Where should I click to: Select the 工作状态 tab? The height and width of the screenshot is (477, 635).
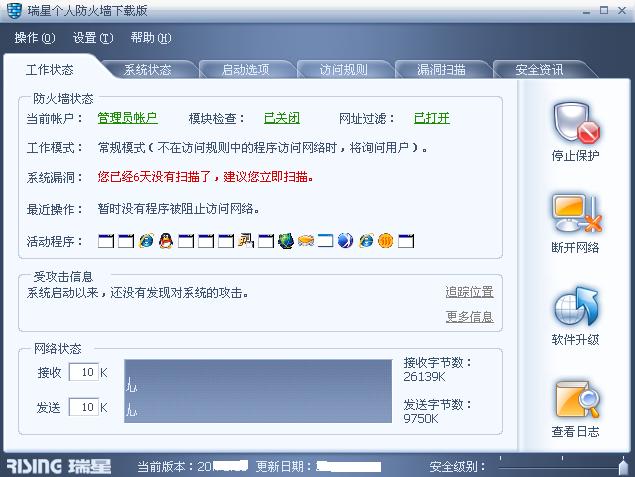click(49, 70)
